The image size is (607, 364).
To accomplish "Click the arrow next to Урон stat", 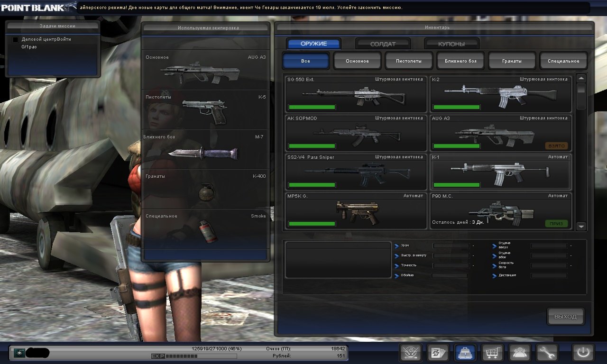I will (x=396, y=246).
